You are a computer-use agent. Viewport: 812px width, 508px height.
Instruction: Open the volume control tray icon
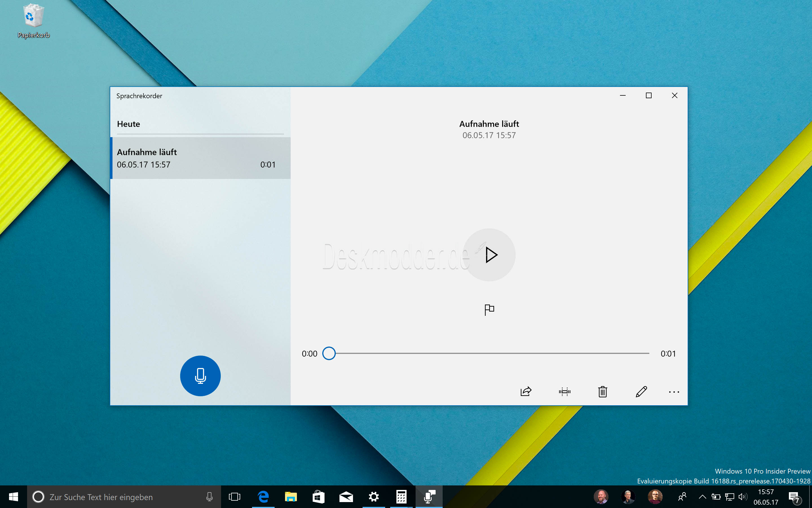coord(743,497)
